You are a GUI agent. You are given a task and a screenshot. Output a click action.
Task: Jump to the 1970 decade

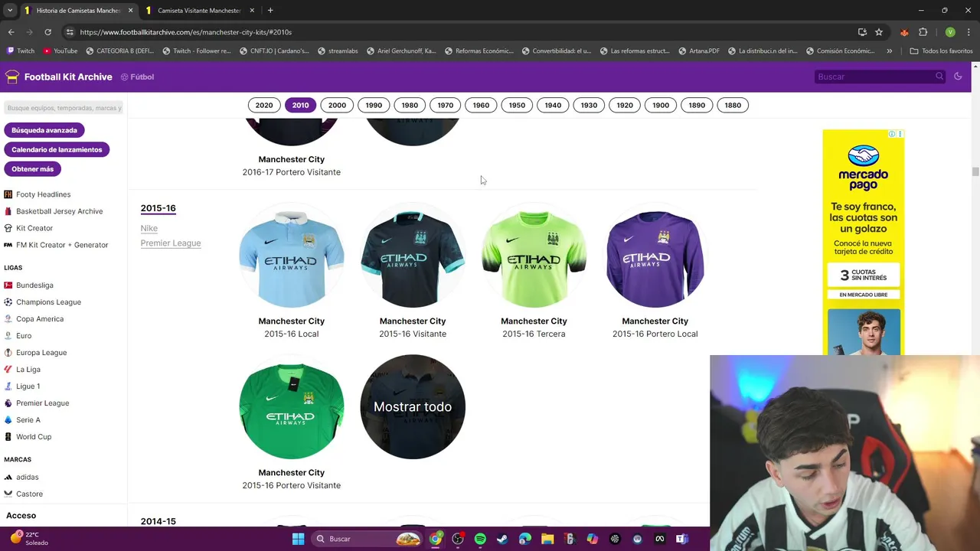click(x=446, y=105)
